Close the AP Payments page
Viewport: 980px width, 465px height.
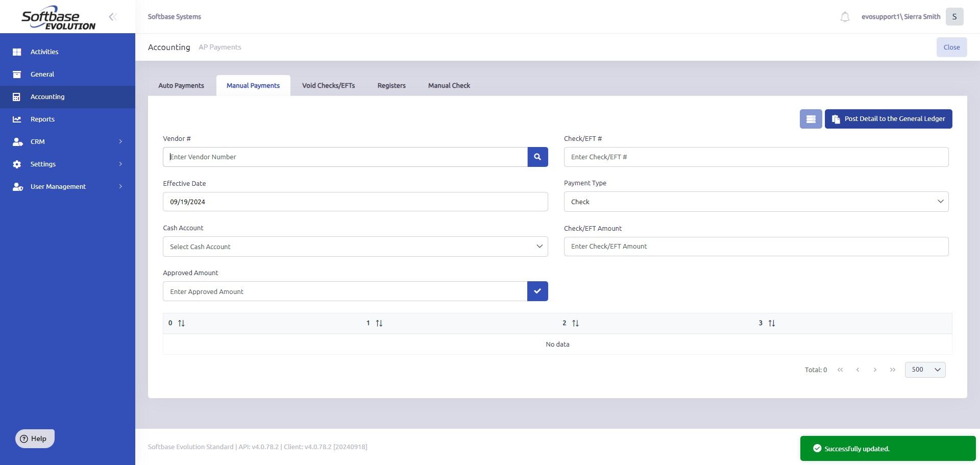[x=951, y=47]
